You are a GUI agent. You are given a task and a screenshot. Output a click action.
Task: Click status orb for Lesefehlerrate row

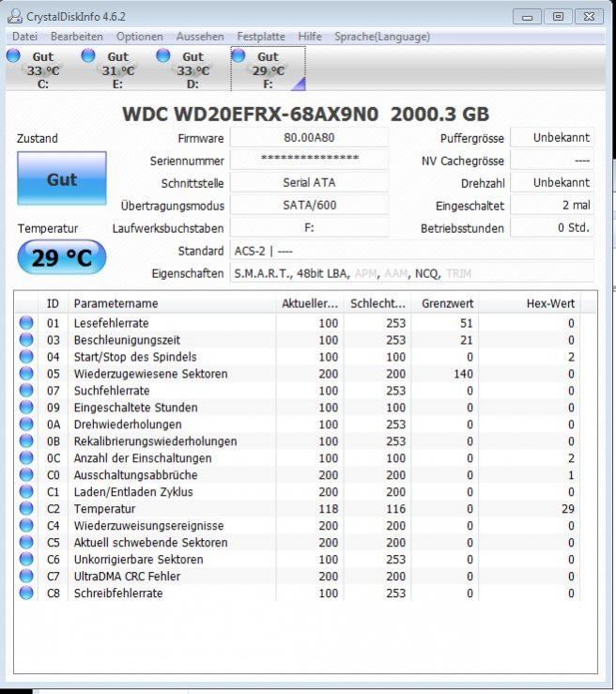click(26, 323)
